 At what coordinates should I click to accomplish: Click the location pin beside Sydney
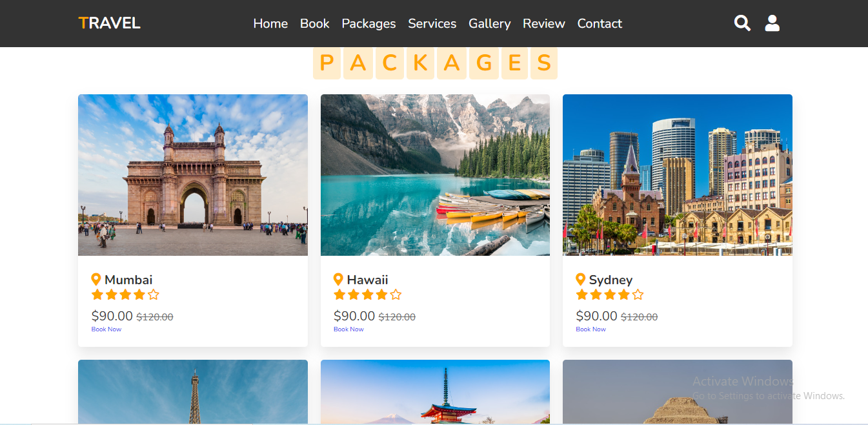581,279
